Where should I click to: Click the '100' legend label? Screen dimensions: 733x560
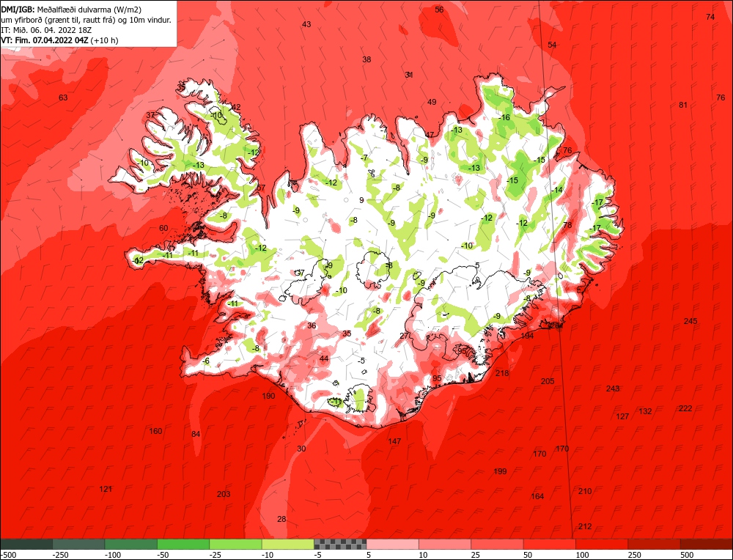pyautogui.click(x=583, y=555)
